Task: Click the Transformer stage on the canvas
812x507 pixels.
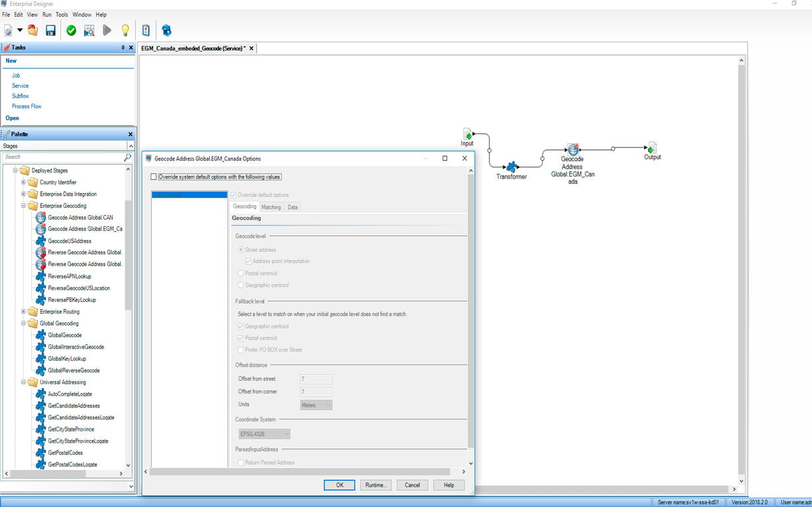Action: click(513, 167)
